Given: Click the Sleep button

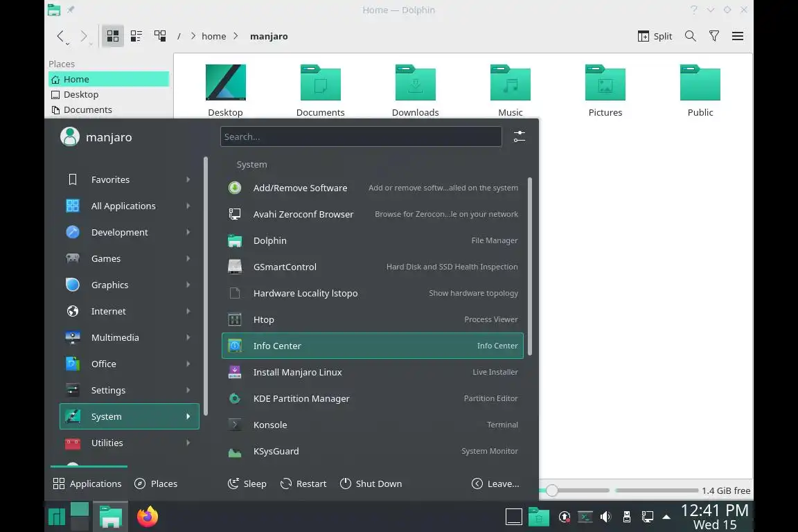Looking at the screenshot, I should pyautogui.click(x=247, y=484).
